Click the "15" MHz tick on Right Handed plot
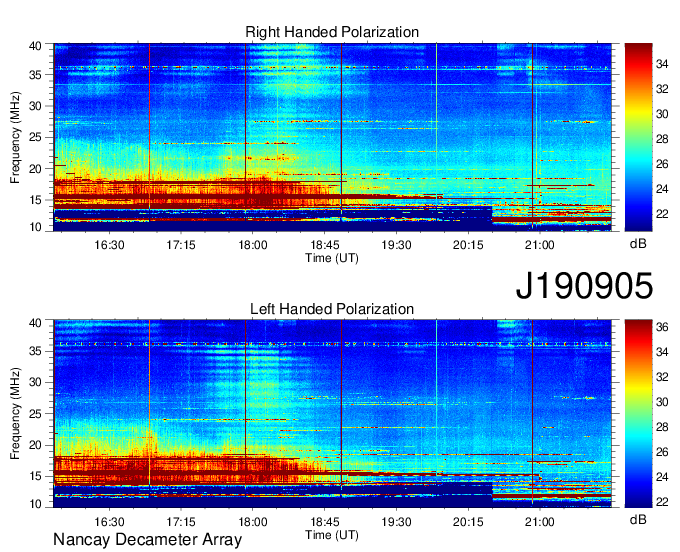The width and height of the screenshot is (680, 552). (x=35, y=200)
